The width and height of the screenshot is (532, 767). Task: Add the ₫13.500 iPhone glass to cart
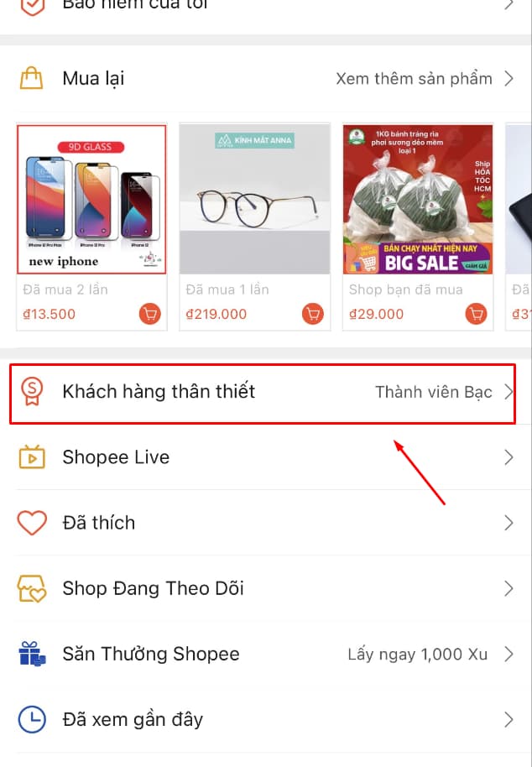tap(150, 314)
